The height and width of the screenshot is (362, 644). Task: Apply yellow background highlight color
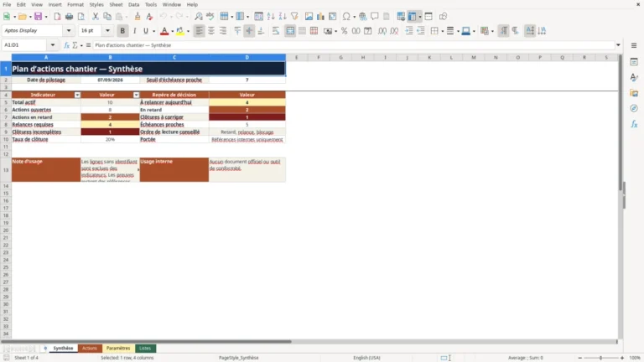point(180,31)
